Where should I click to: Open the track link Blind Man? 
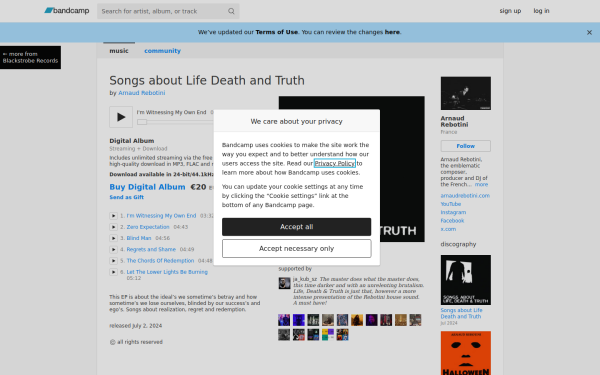(x=139, y=238)
